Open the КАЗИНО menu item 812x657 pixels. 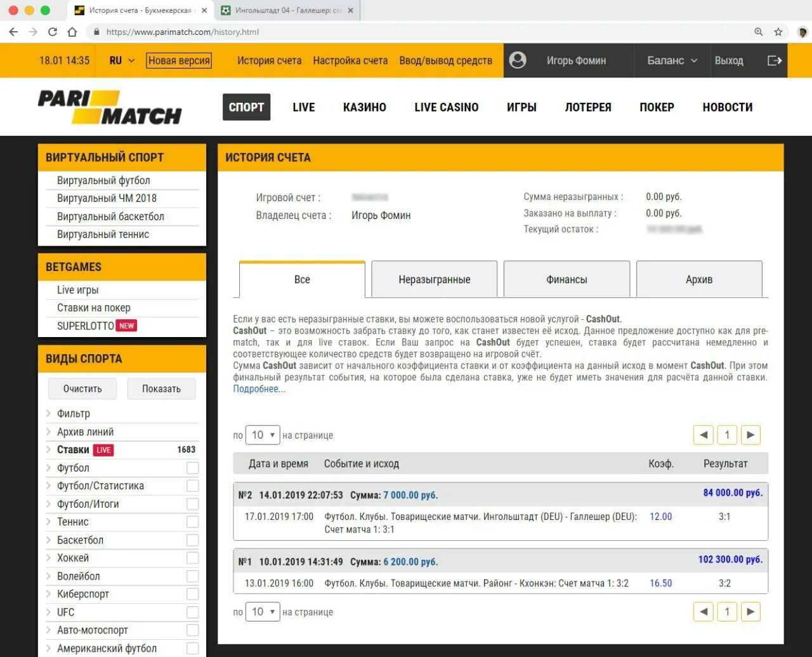(x=365, y=107)
